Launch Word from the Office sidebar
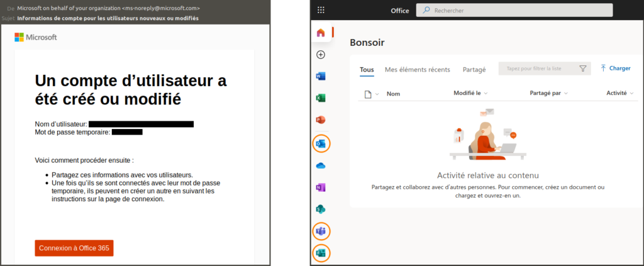This screenshot has height=266, width=644. click(321, 76)
